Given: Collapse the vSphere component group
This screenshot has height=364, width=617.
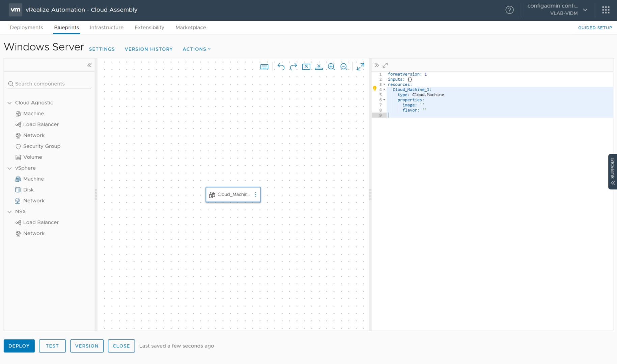Looking at the screenshot, I should coord(10,168).
